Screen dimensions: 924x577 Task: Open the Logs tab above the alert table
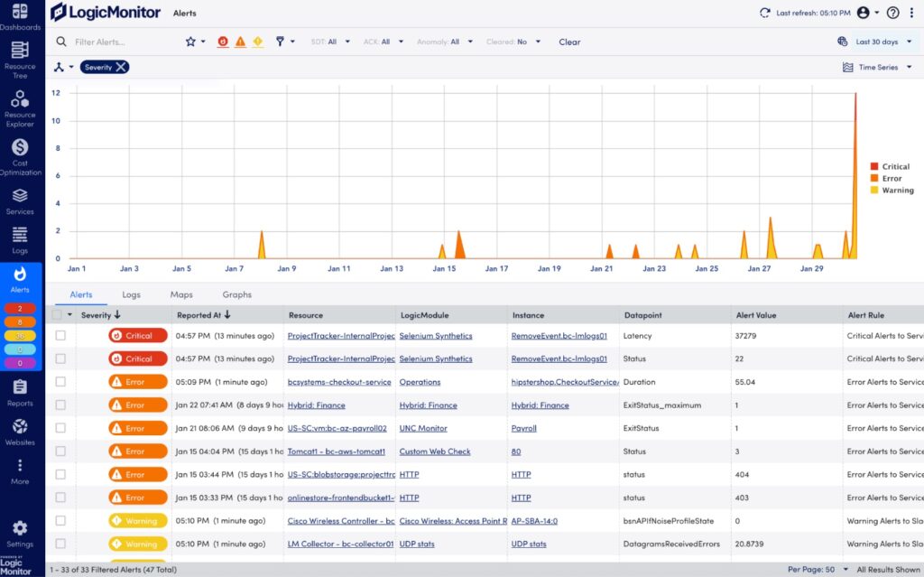point(132,294)
